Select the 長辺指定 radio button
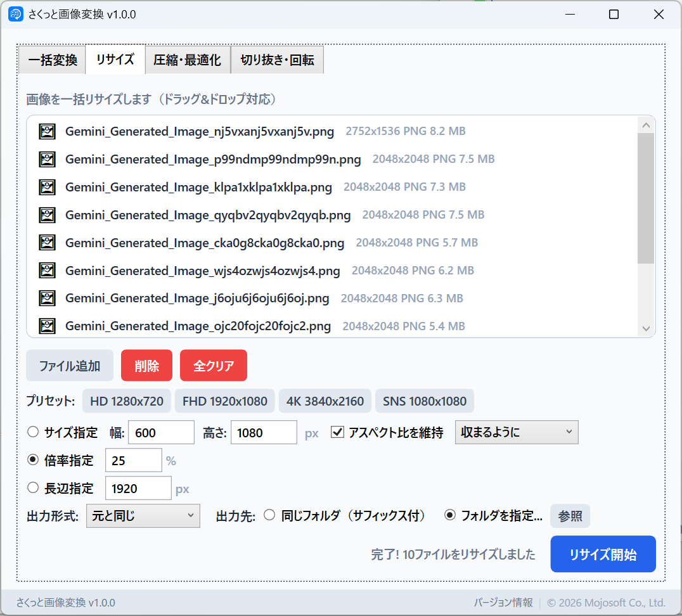682x616 pixels. tap(33, 488)
